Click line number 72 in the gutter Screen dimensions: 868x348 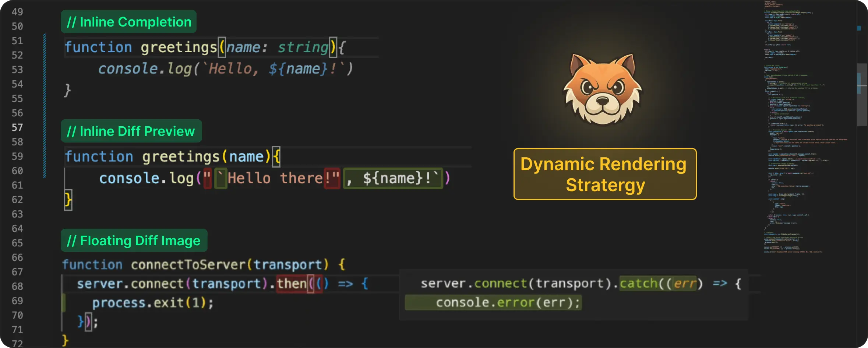(17, 343)
